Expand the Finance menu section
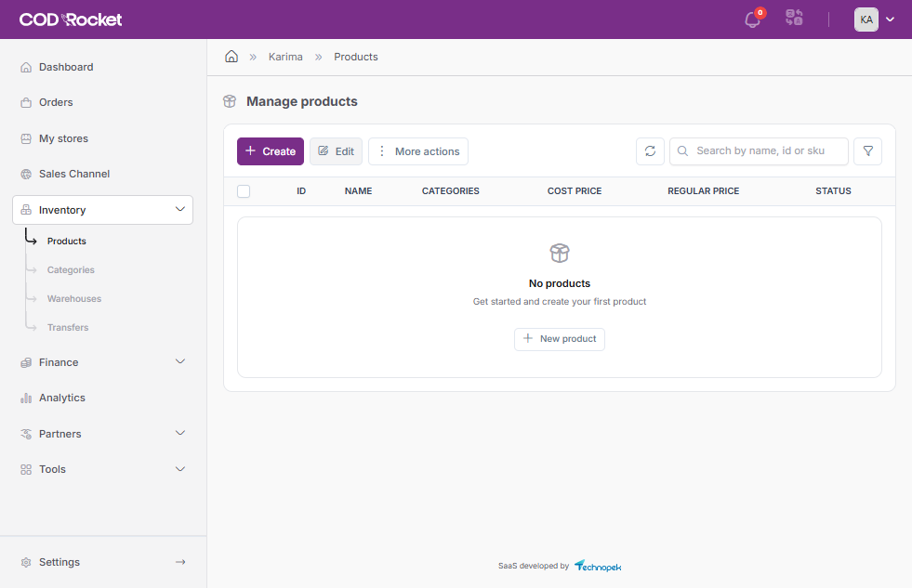This screenshot has width=912, height=588. coord(180,362)
